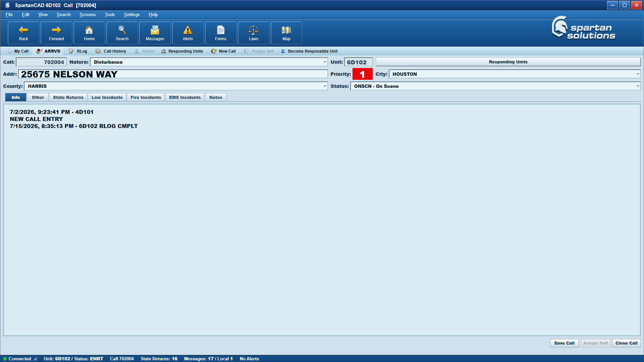Select My Call star shortcut

point(18,51)
